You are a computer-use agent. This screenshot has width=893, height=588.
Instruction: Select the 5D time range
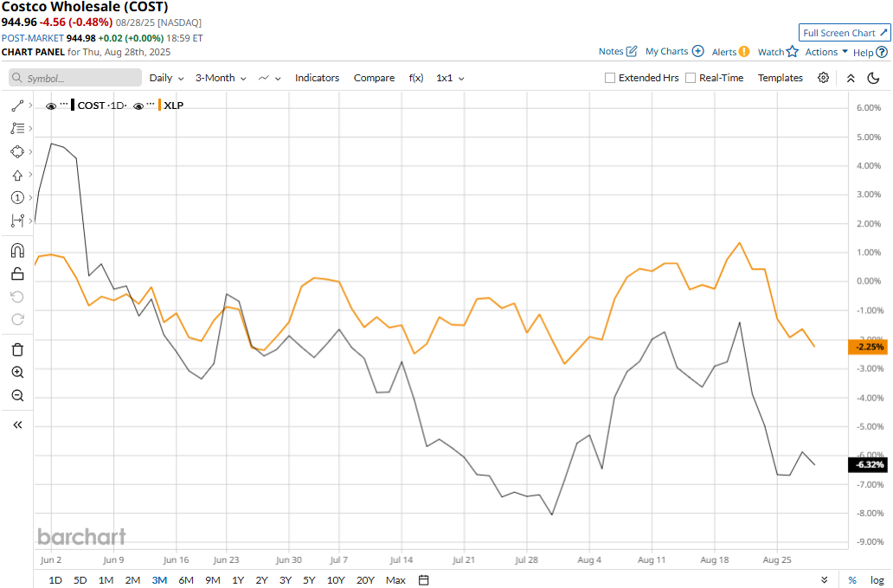pos(80,580)
